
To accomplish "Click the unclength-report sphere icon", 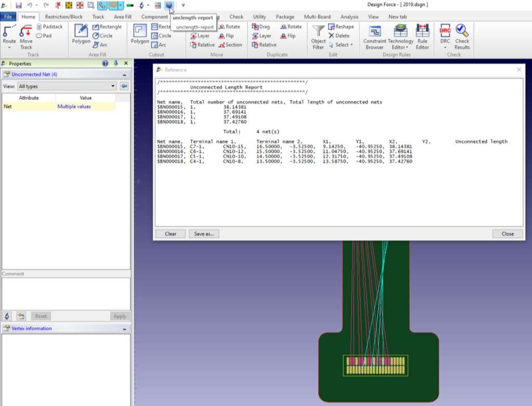I will click(169, 5).
